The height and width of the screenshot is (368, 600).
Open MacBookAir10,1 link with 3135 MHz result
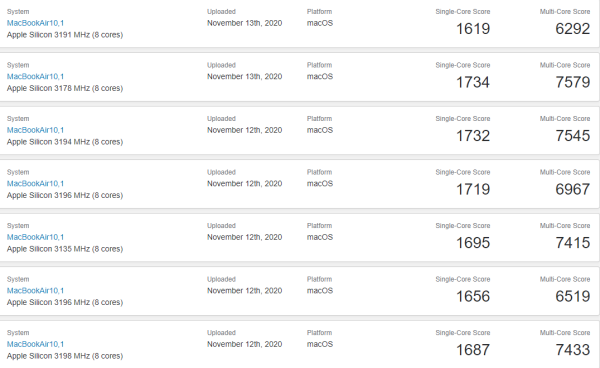point(35,237)
